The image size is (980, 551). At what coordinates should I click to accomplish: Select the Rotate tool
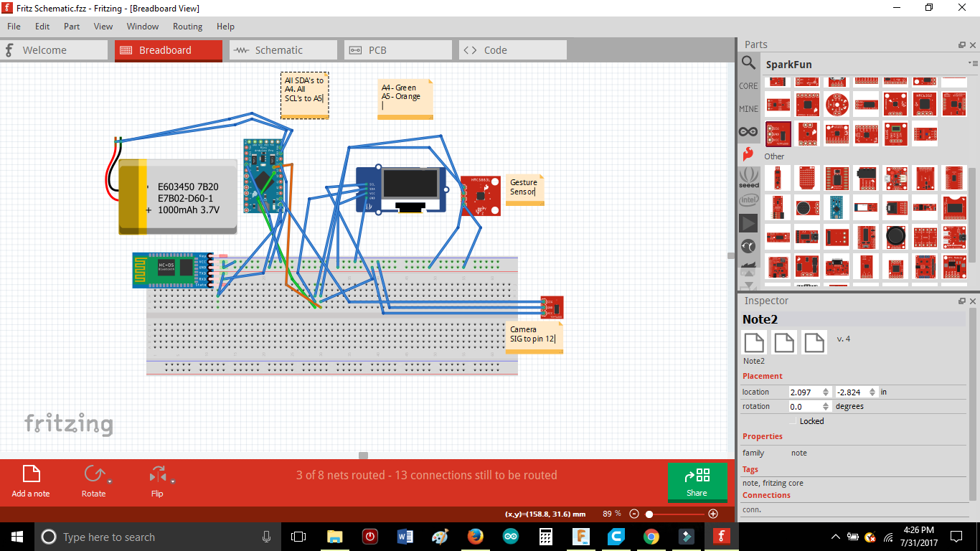(x=95, y=481)
